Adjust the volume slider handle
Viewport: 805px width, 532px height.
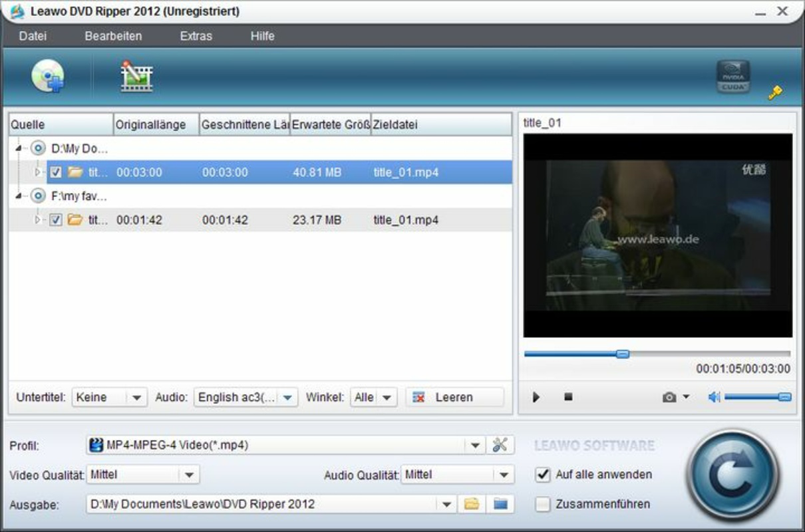click(784, 397)
